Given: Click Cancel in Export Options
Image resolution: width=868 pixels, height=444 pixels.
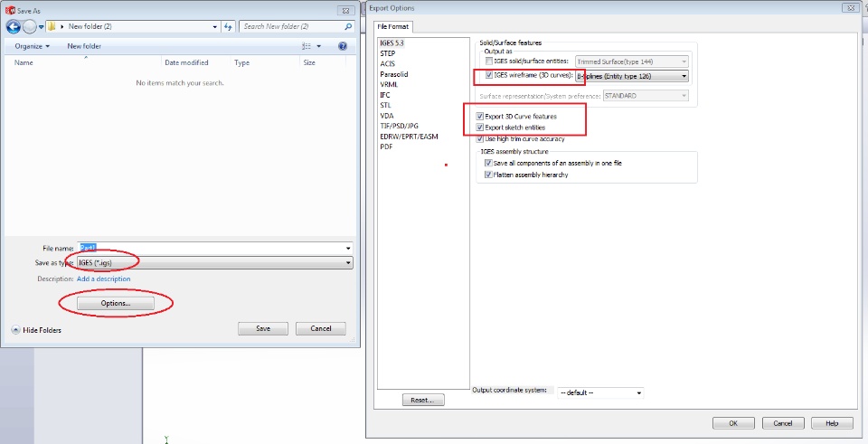Looking at the screenshot, I should pos(783,423).
